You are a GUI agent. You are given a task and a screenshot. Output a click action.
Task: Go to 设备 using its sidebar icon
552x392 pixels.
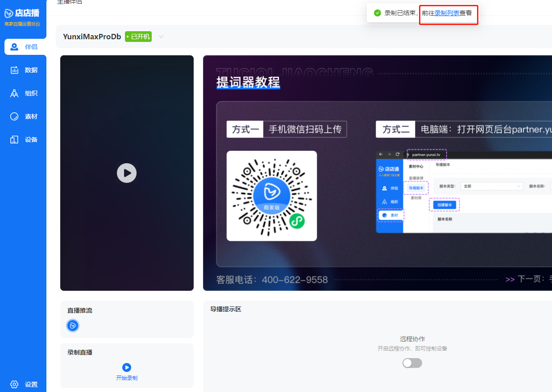[14, 140]
